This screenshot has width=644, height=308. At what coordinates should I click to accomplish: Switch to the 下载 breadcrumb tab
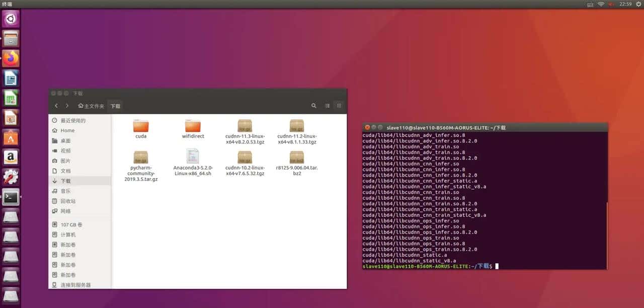[115, 106]
